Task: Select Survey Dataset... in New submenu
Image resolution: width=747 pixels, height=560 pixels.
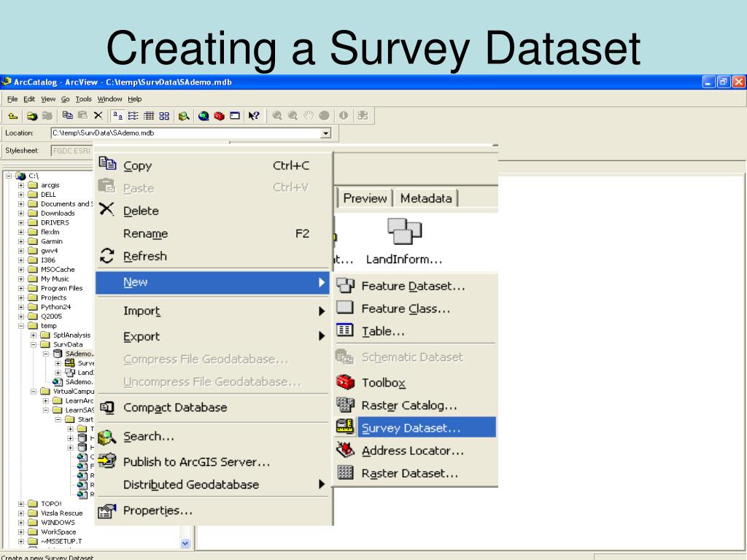Action: 415,427
